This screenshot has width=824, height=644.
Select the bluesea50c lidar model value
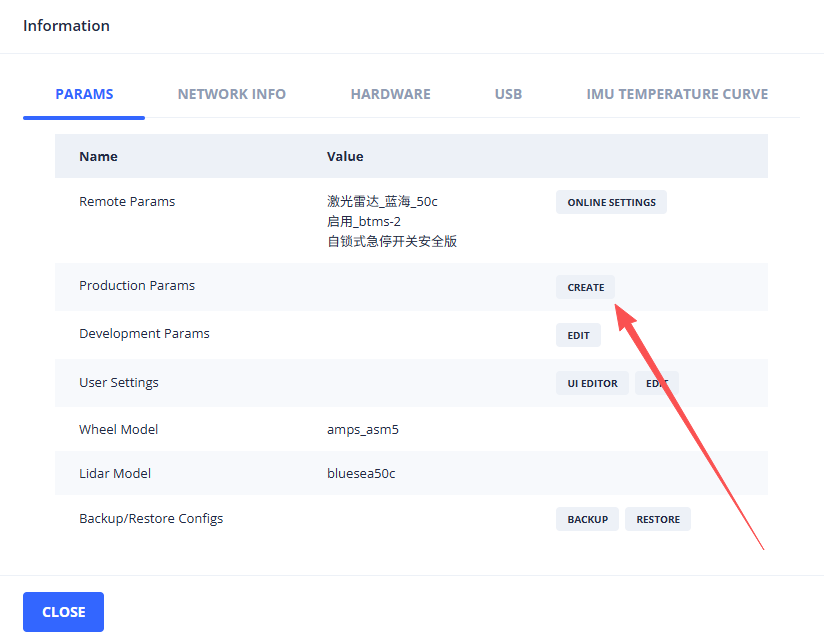point(360,473)
